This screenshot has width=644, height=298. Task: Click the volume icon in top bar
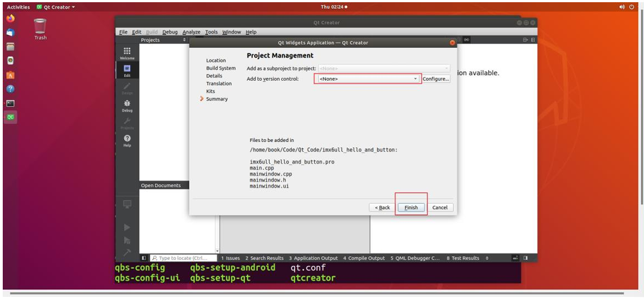[622, 7]
